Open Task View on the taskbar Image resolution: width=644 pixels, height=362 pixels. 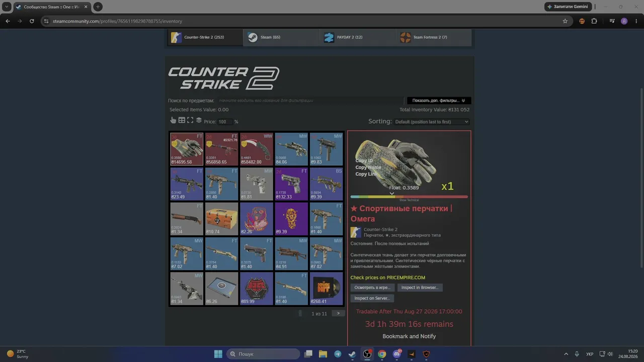click(308, 354)
